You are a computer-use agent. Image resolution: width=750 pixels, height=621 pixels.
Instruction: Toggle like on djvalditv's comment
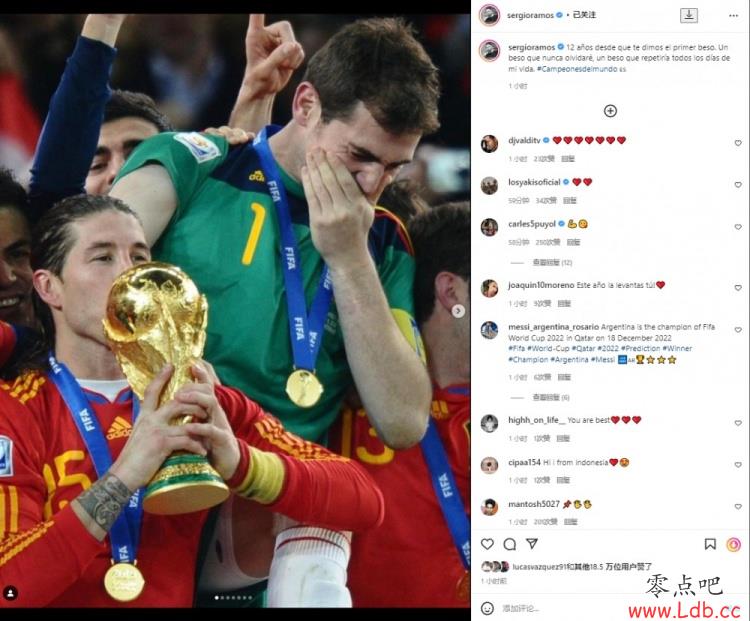738,143
